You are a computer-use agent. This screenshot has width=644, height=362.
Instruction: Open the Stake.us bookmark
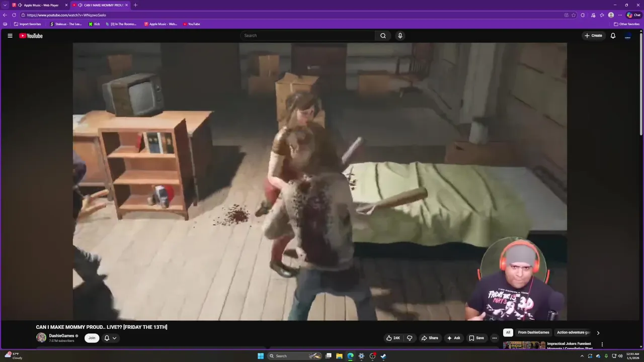point(66,24)
